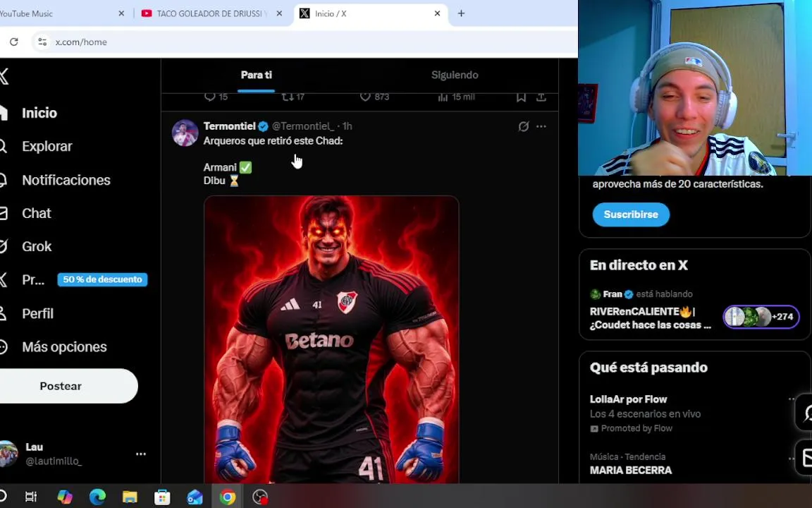Click the +274 listeners badge
The height and width of the screenshot is (508, 812).
click(761, 317)
